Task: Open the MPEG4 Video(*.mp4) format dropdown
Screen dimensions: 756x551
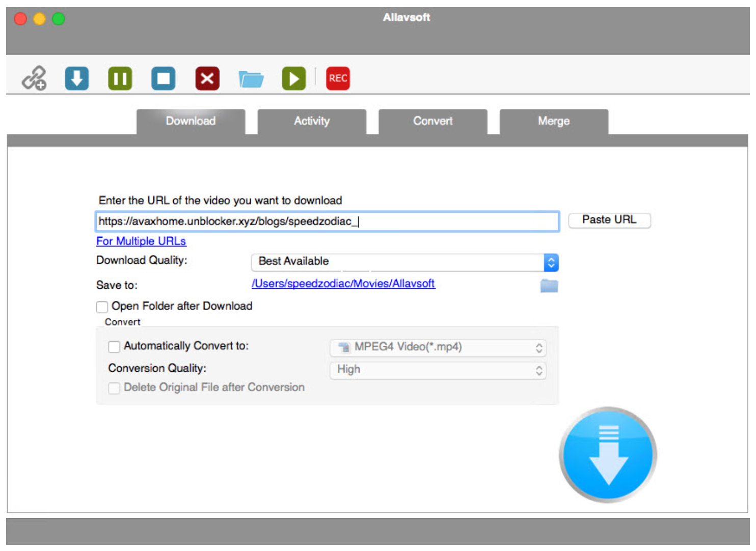Action: tap(438, 348)
